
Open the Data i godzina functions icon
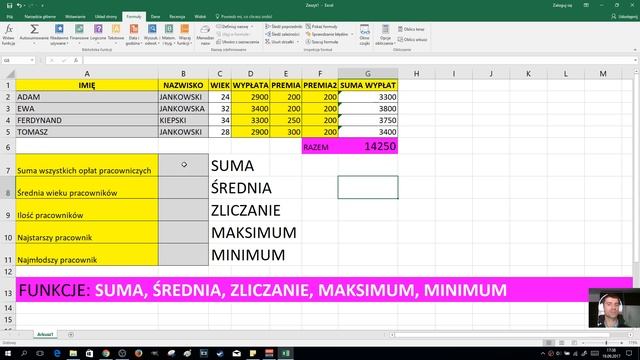(x=133, y=29)
